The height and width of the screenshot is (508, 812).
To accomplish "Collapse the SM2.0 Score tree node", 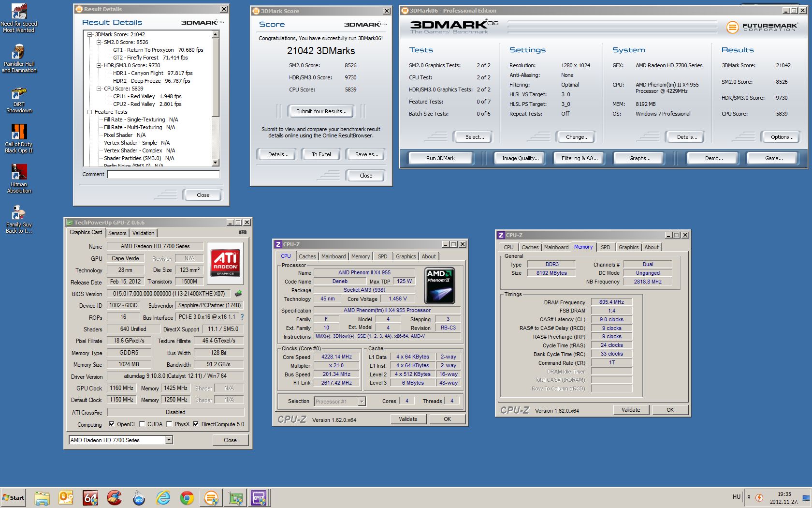I will tap(99, 42).
